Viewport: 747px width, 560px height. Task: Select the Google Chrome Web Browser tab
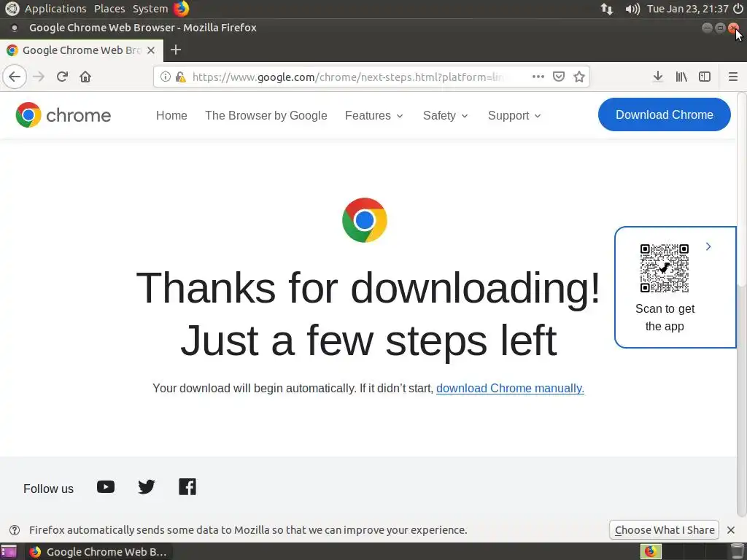point(82,50)
